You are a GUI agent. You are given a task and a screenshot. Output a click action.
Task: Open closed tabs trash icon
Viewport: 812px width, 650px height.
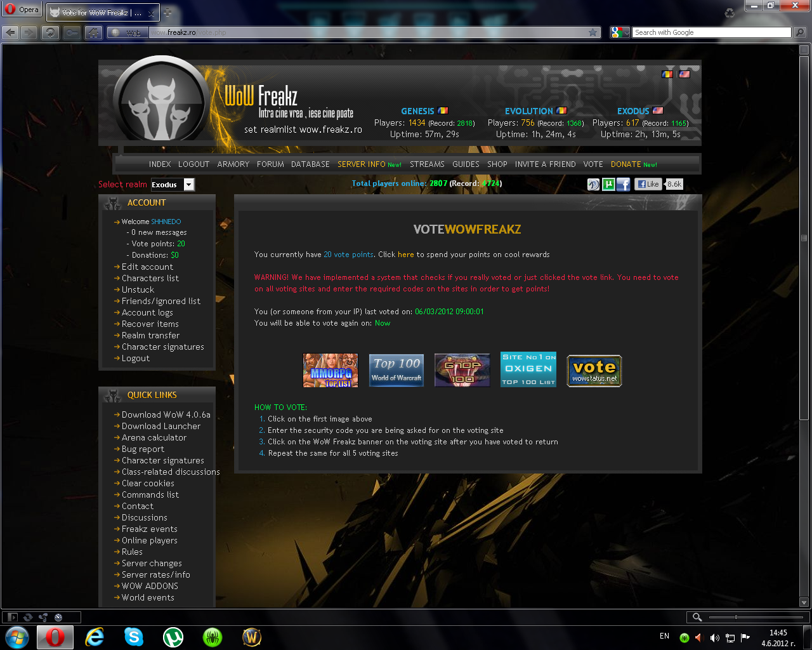click(730, 13)
